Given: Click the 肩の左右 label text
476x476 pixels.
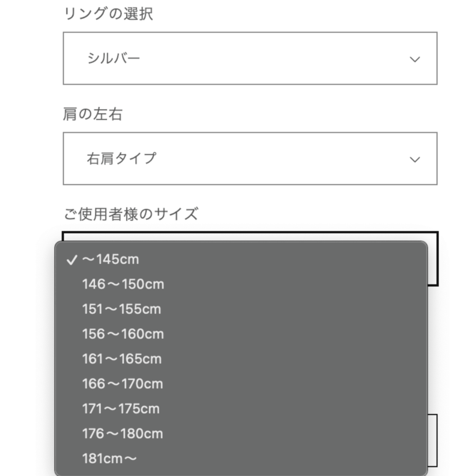Looking at the screenshot, I should (93, 114).
